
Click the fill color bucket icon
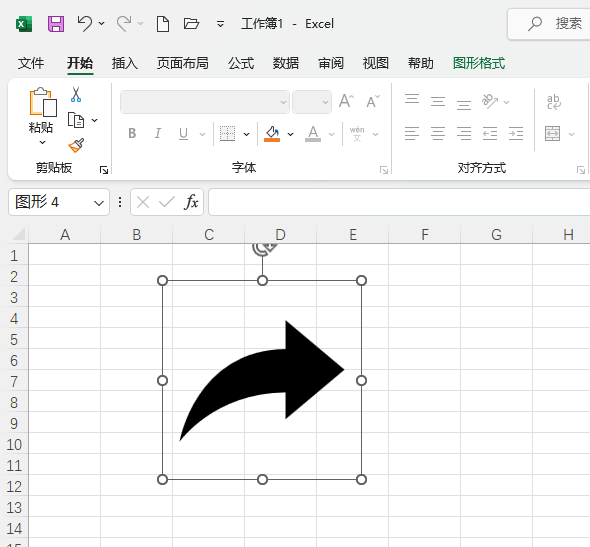(272, 134)
